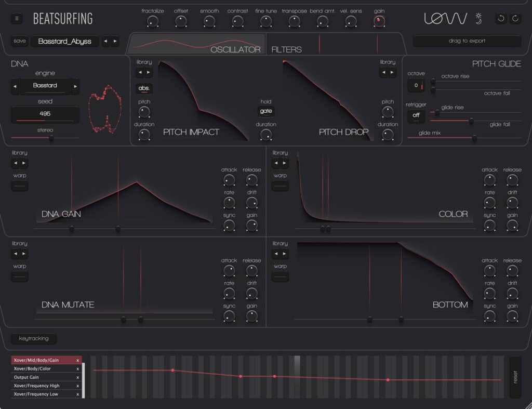Click the seed value field 495

click(45, 114)
